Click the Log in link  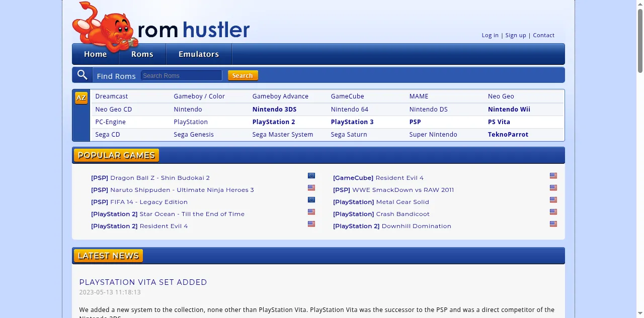[x=490, y=35]
